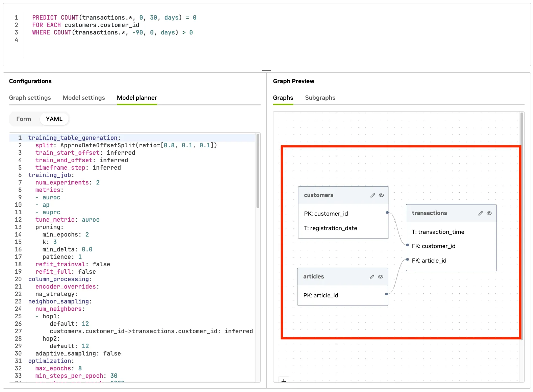Click the PREDICT COUNT query line
This screenshot has width=533, height=392.
(114, 18)
